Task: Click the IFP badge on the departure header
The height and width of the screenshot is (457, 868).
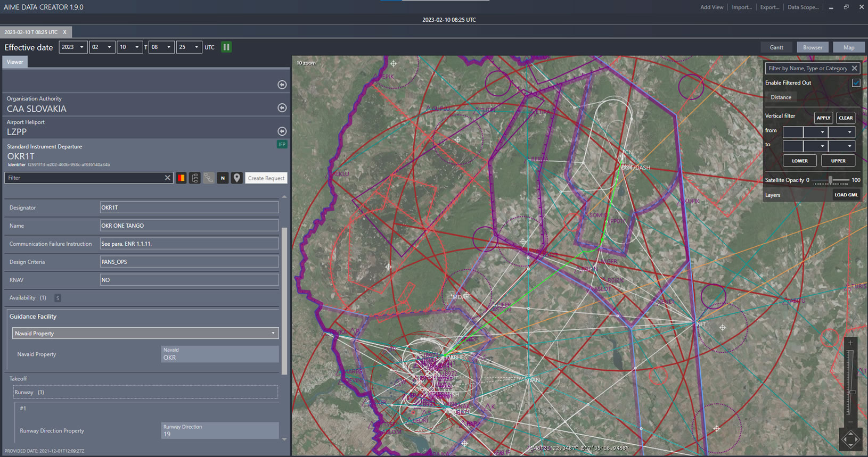Action: 282,145
